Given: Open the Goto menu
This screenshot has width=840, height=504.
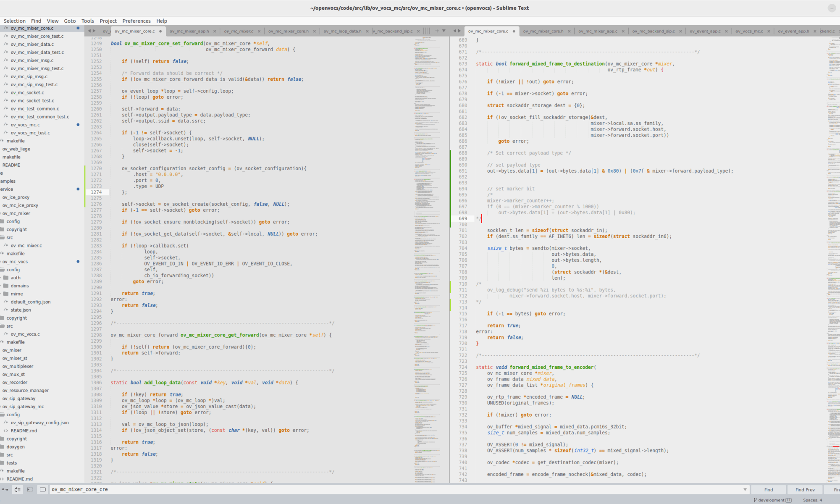Looking at the screenshot, I should pyautogui.click(x=70, y=21).
